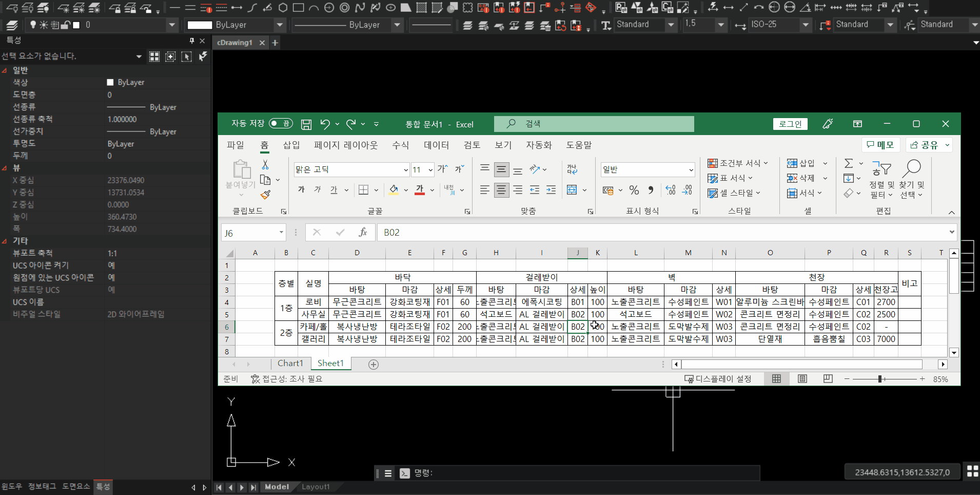The width and height of the screenshot is (980, 495).
Task: Click the Memo comments button
Action: pyautogui.click(x=880, y=145)
